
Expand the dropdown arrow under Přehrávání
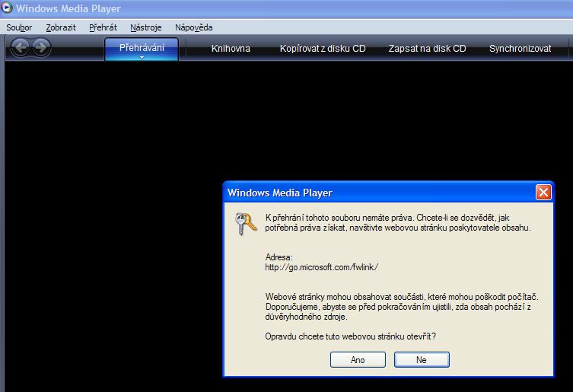click(142, 57)
